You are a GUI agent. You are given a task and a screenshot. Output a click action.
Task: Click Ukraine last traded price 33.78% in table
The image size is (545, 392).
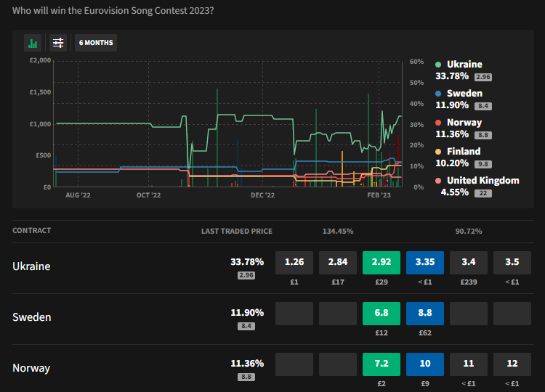pyautogui.click(x=247, y=262)
